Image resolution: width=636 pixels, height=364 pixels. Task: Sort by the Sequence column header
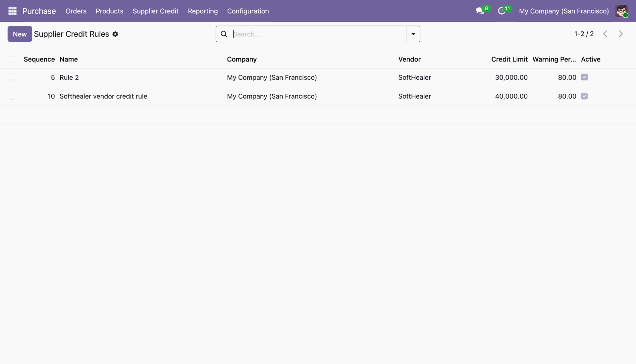point(39,59)
